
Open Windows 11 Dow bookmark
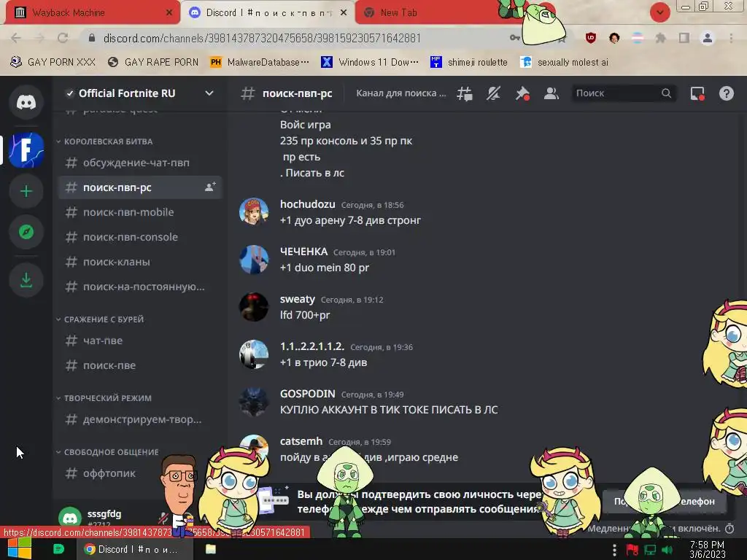point(370,62)
